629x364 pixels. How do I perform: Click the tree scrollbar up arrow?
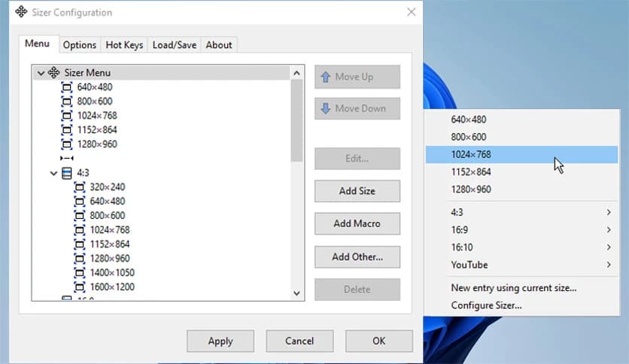click(297, 72)
